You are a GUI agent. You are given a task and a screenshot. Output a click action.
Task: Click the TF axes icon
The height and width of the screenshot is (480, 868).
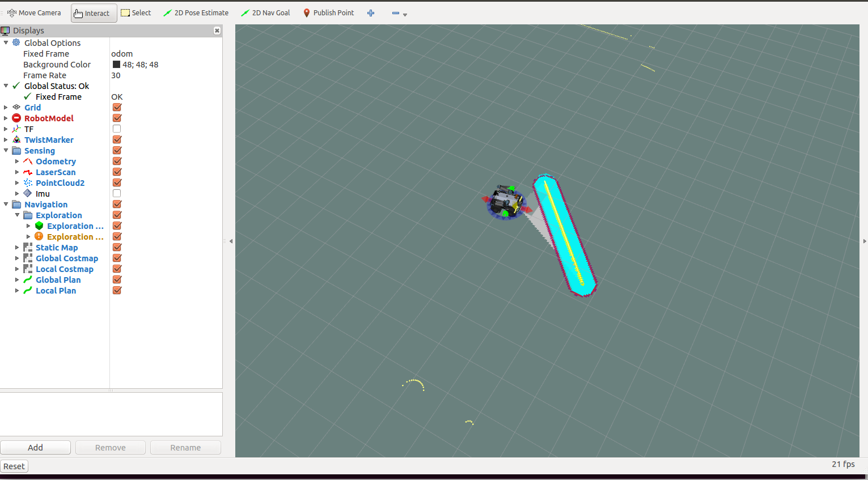tap(16, 129)
